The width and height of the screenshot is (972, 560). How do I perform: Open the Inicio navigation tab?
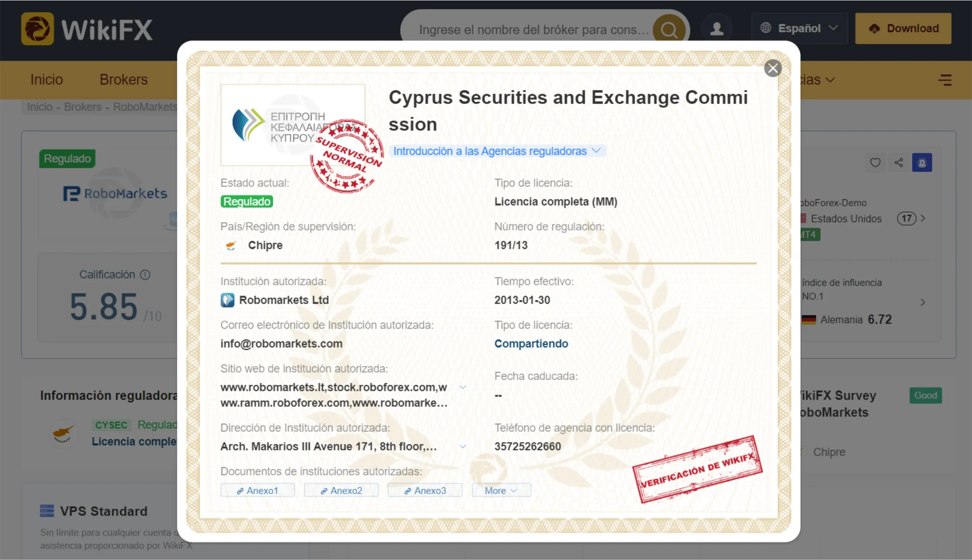[47, 80]
